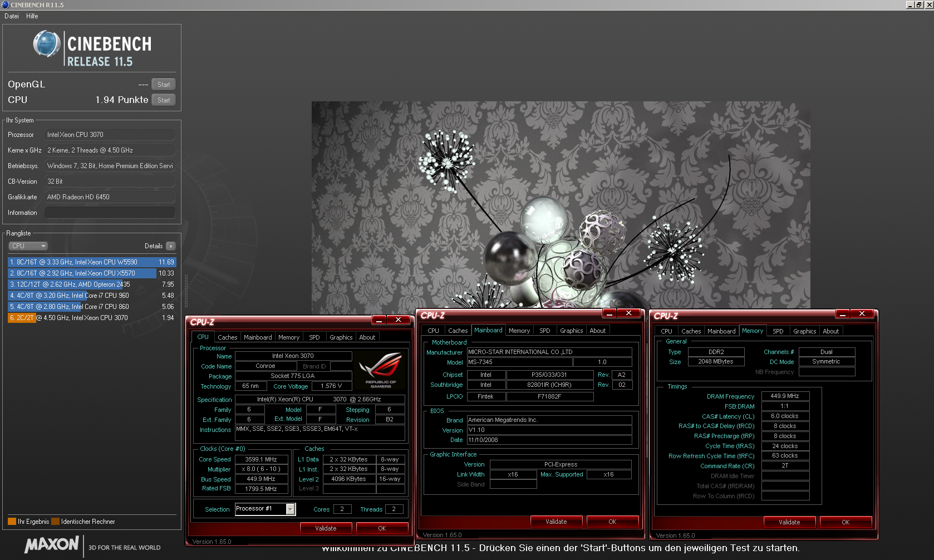
Task: Click the Cinebench globe logo icon
Action: [47, 45]
